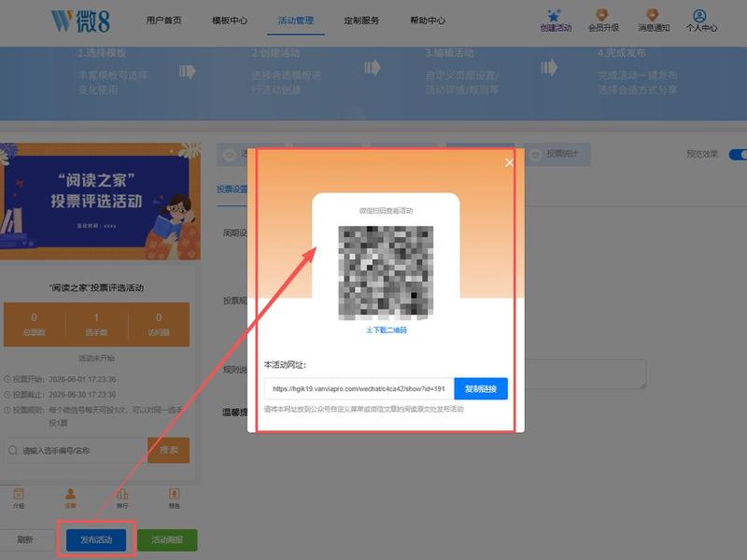Screen dimensions: 747x560
Task: Click the "阅读之家"投票评选活动 title below banner
Action: [x=97, y=287]
